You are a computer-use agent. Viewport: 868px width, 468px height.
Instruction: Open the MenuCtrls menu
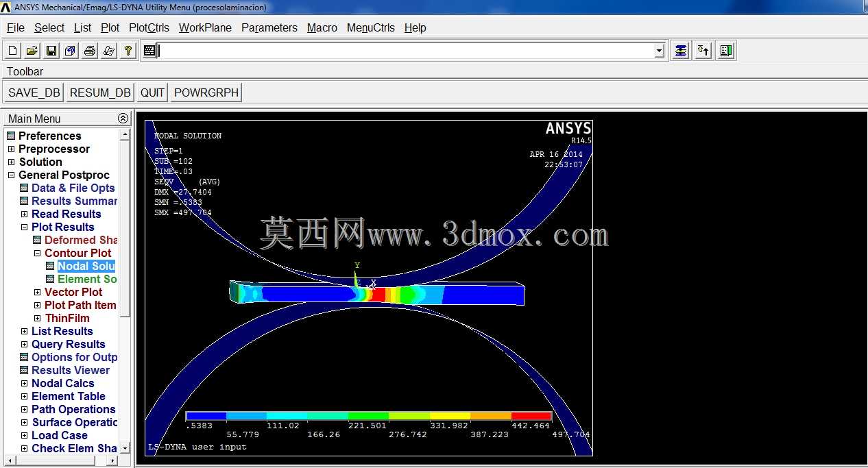(371, 27)
